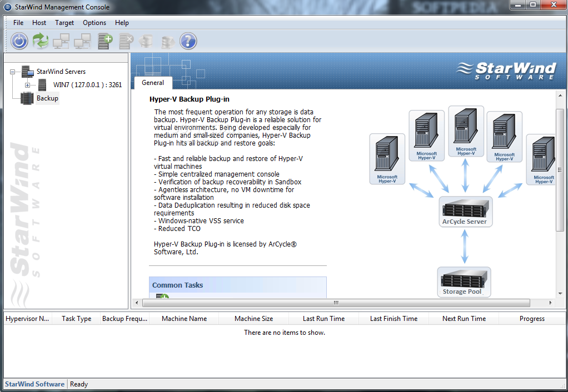
Task: Click the Add Host toolbar icon
Action: 61,41
